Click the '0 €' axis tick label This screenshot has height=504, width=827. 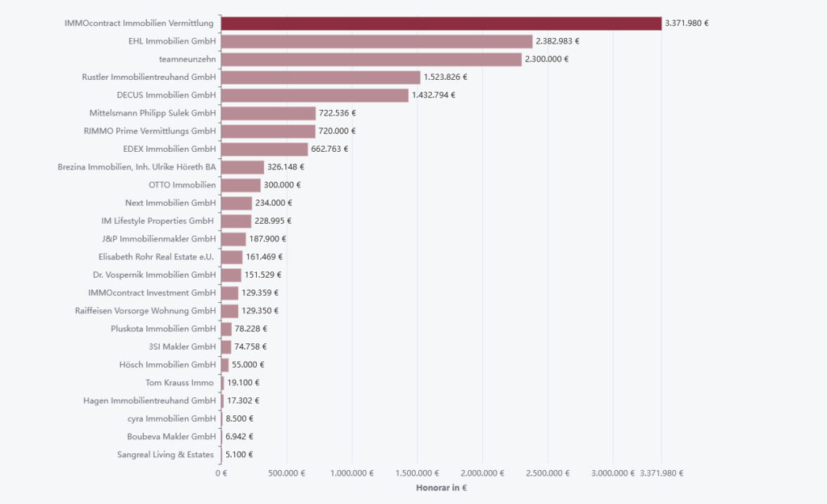pos(221,472)
